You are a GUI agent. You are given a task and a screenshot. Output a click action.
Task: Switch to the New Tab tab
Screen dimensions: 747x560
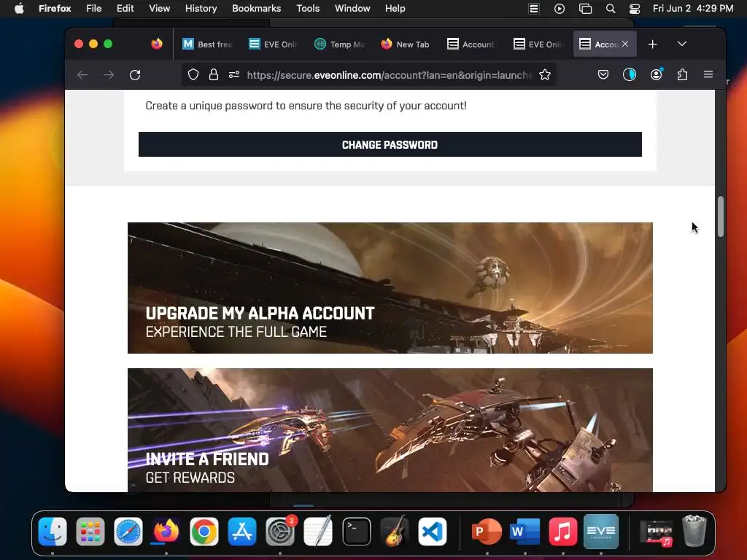(406, 44)
